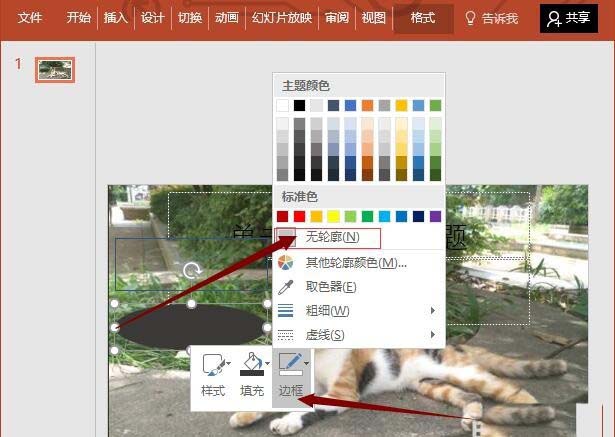The image size is (615, 437).
Task: Select the dark ellipse shape
Action: [x=191, y=327]
